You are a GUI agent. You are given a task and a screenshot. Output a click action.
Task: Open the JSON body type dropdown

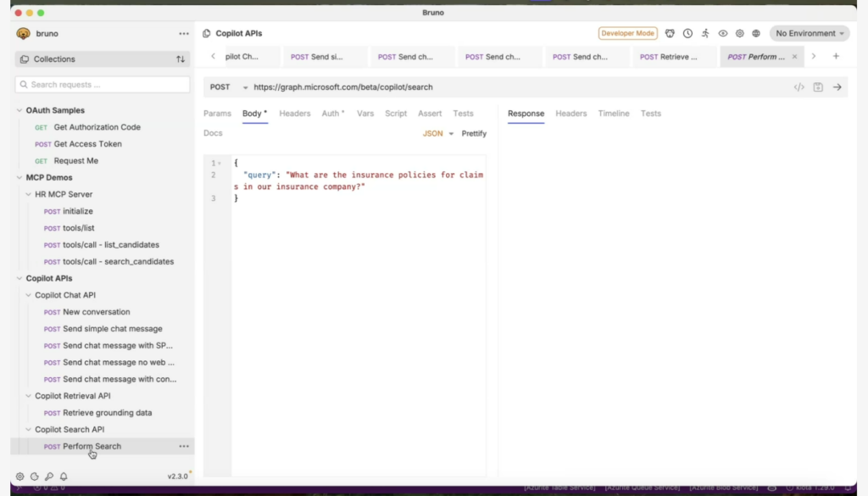pos(438,134)
